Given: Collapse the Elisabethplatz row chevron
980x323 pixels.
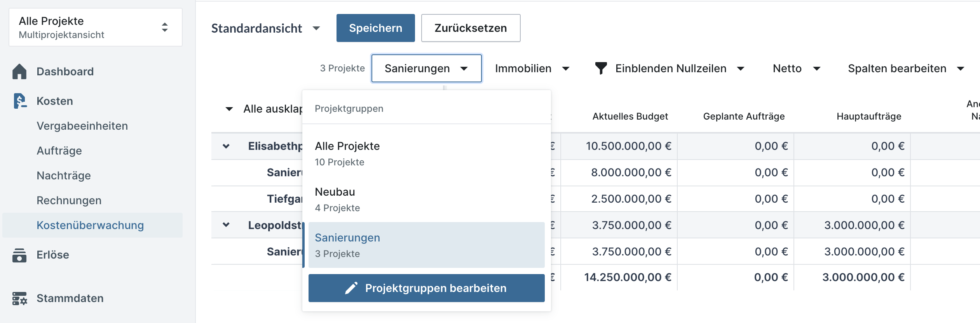Looking at the screenshot, I should [226, 146].
